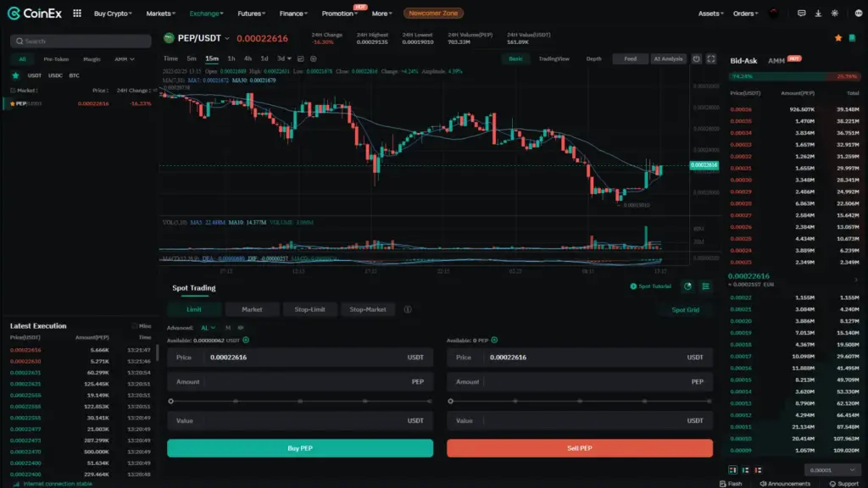Select the 1h chart timeframe

tap(231, 58)
